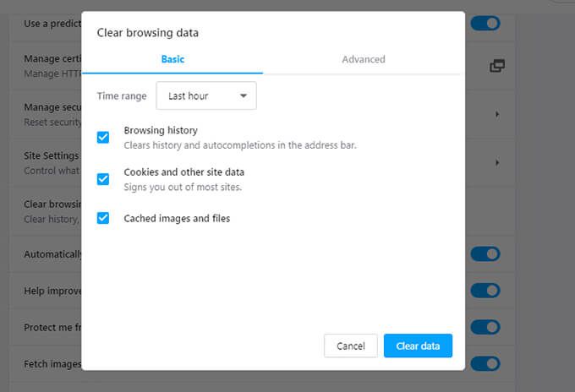The height and width of the screenshot is (392, 575).
Task: Click the Manage security title text
Action: [x=52, y=107]
